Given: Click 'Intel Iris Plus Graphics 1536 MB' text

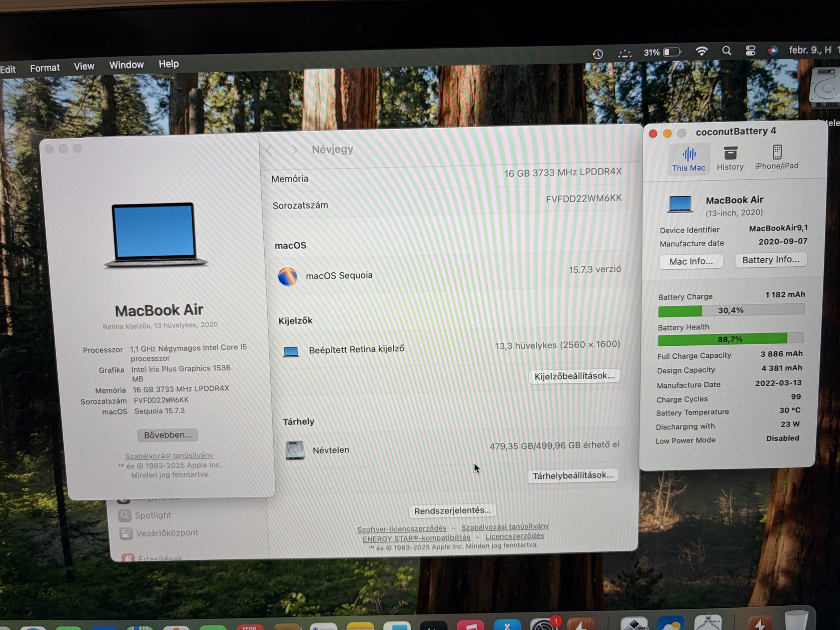Looking at the screenshot, I should tap(181, 373).
